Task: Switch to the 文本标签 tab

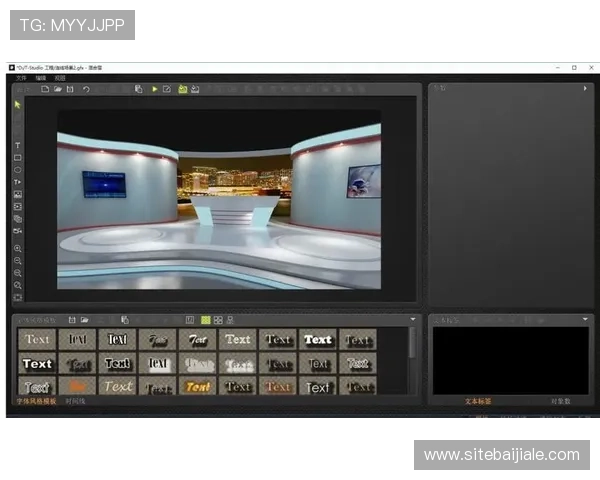Action: [x=478, y=401]
